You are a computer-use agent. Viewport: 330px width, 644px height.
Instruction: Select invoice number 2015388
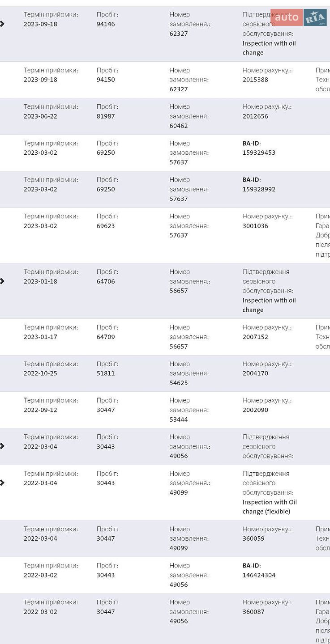255,80
